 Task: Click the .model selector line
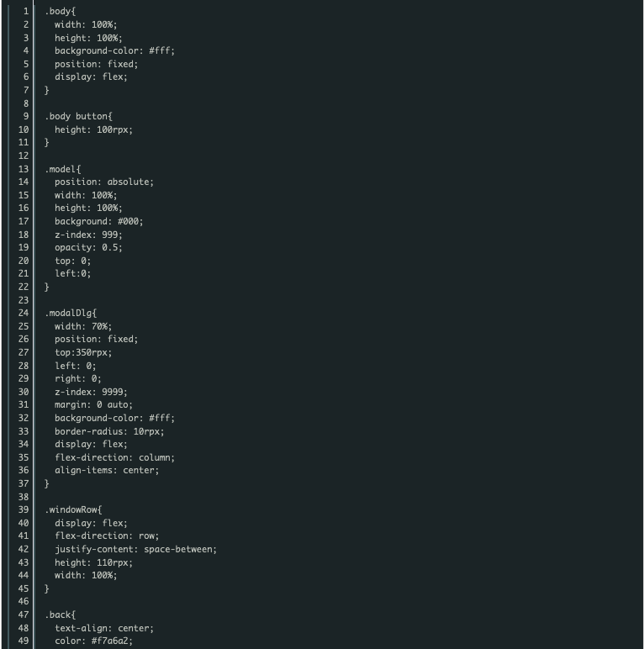(x=63, y=169)
